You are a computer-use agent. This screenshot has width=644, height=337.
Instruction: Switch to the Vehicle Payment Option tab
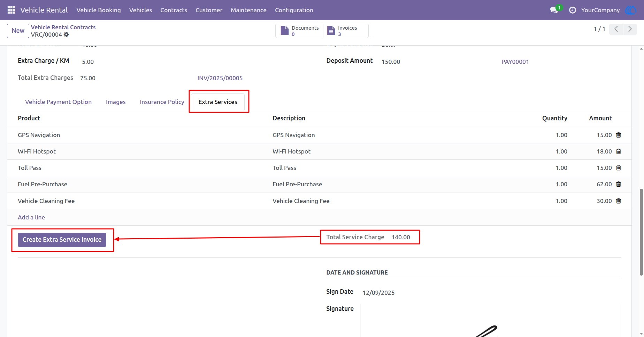[x=58, y=102]
